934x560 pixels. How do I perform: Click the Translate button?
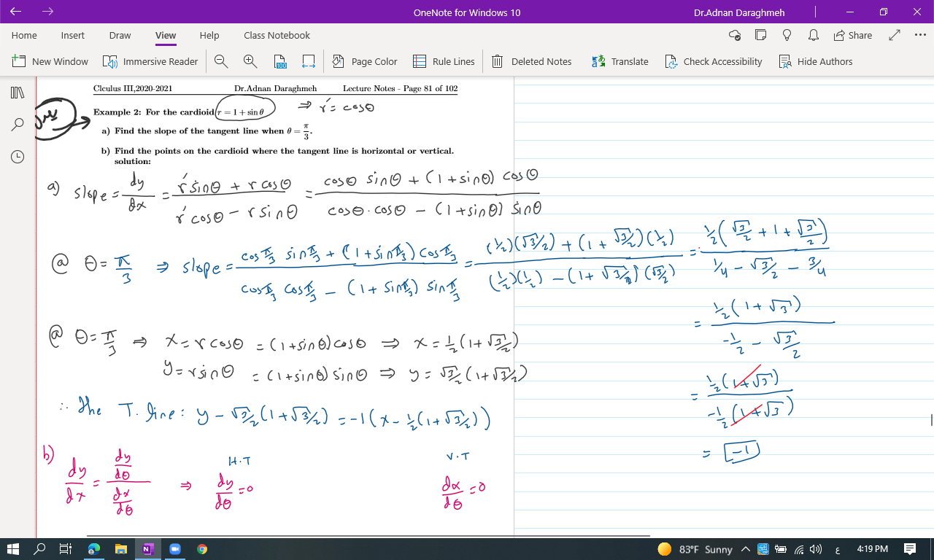tap(620, 61)
